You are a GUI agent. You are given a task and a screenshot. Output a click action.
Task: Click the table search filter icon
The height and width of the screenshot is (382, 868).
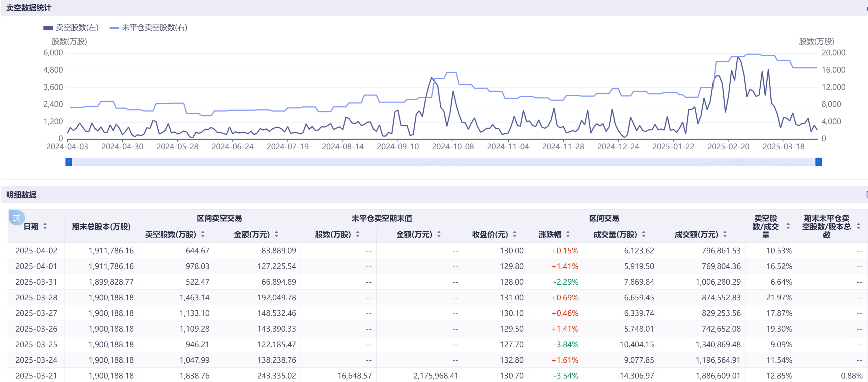[16, 218]
